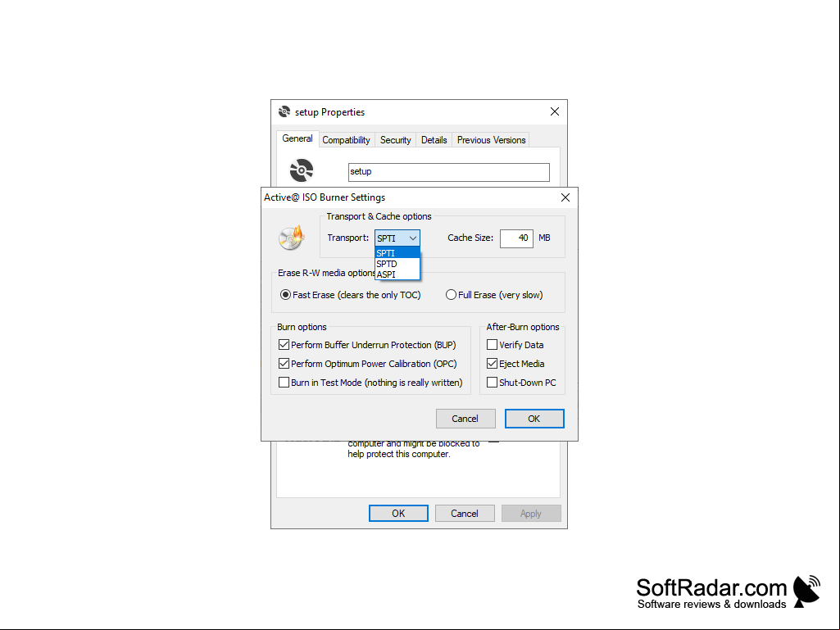The height and width of the screenshot is (630, 840).
Task: Close the setup Properties window
Action: (555, 111)
